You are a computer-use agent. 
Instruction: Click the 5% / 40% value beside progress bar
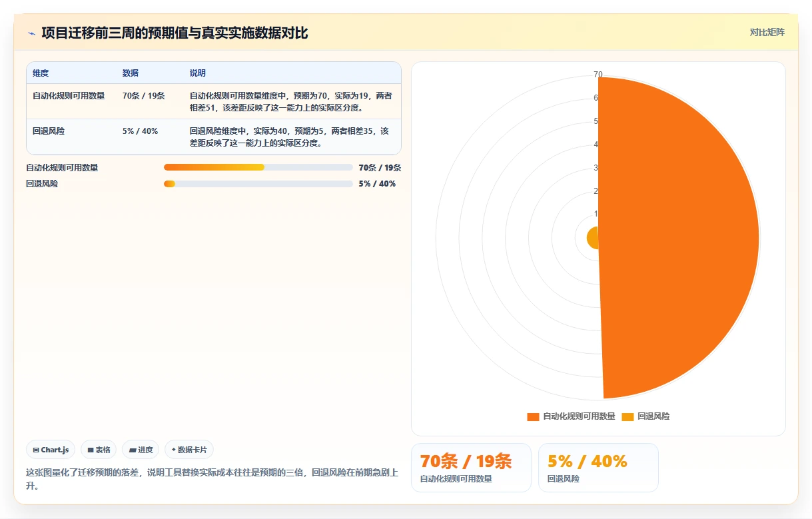[x=377, y=184]
